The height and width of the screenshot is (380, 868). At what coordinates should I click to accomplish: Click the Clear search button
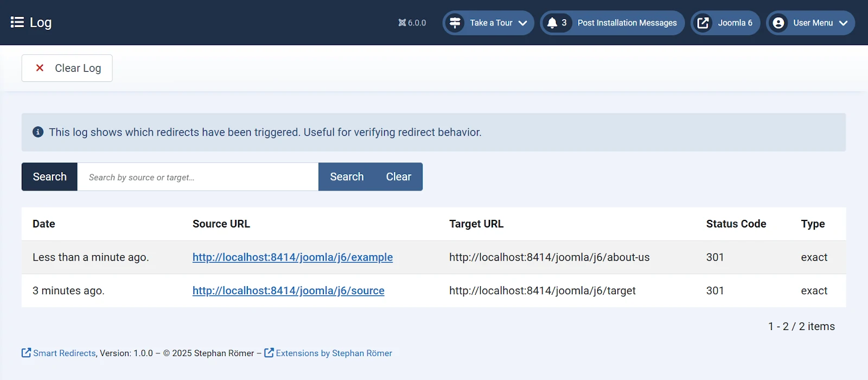tap(399, 177)
